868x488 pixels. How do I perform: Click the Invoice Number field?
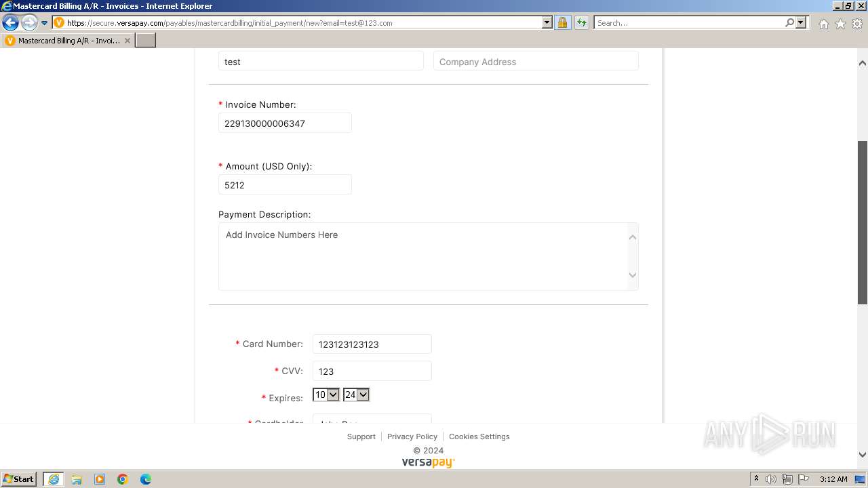tap(285, 123)
